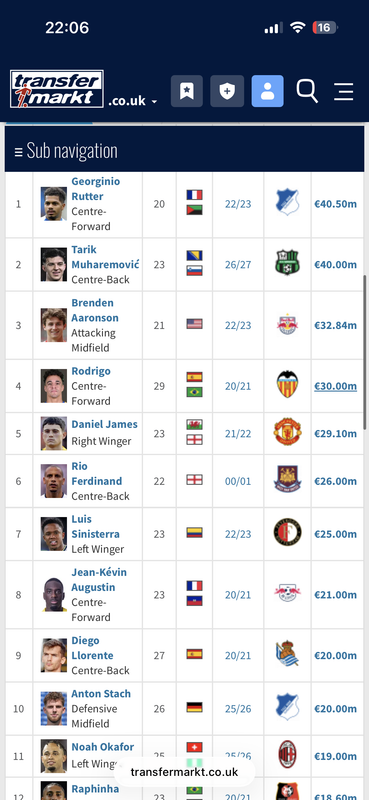Viewport: 369px width, 800px height.
Task: Click the Transfermarkt logo
Action: pyautogui.click(x=57, y=89)
